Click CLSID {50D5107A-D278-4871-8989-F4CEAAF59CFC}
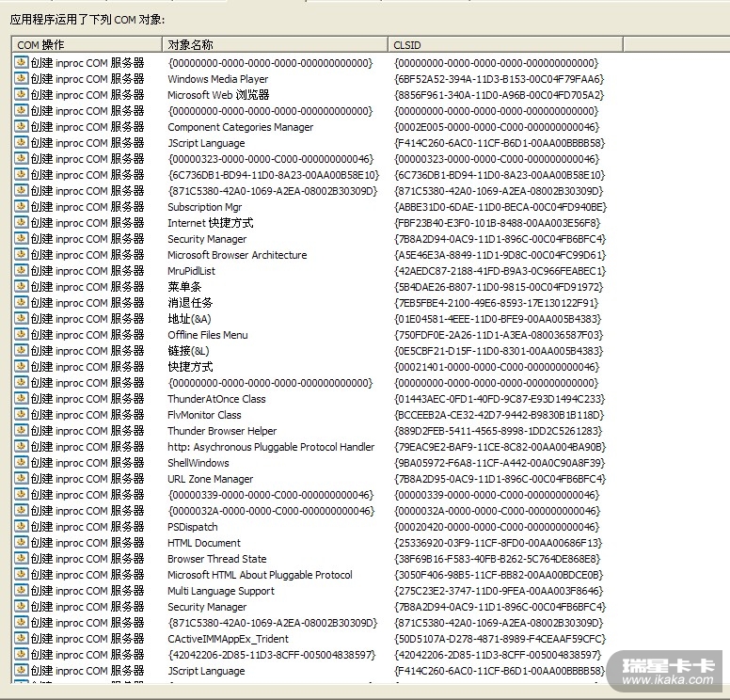 tap(500, 639)
